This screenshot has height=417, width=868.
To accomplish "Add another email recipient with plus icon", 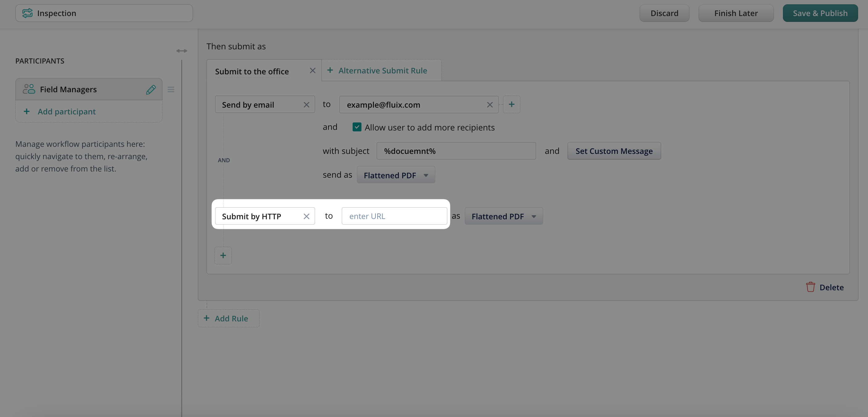I will pos(511,105).
